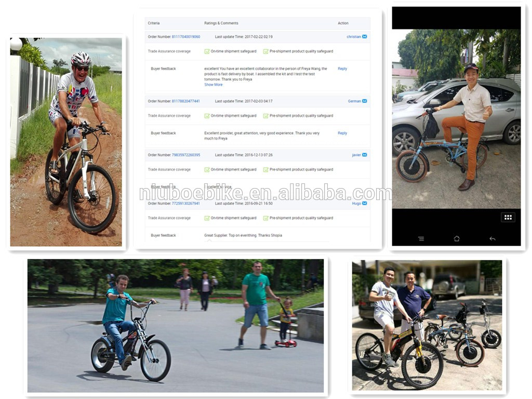Open message icon next to javier

coord(364,155)
